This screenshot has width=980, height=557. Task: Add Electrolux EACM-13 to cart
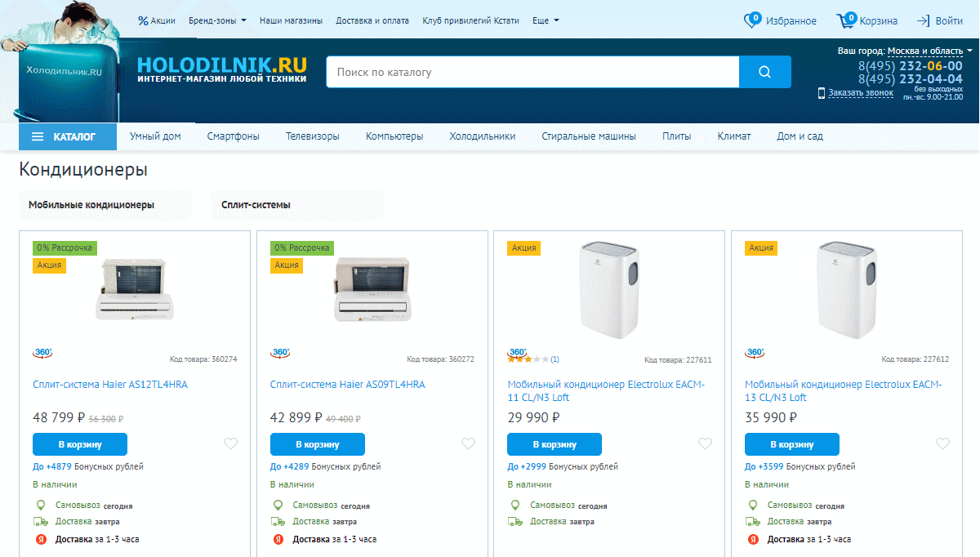792,444
